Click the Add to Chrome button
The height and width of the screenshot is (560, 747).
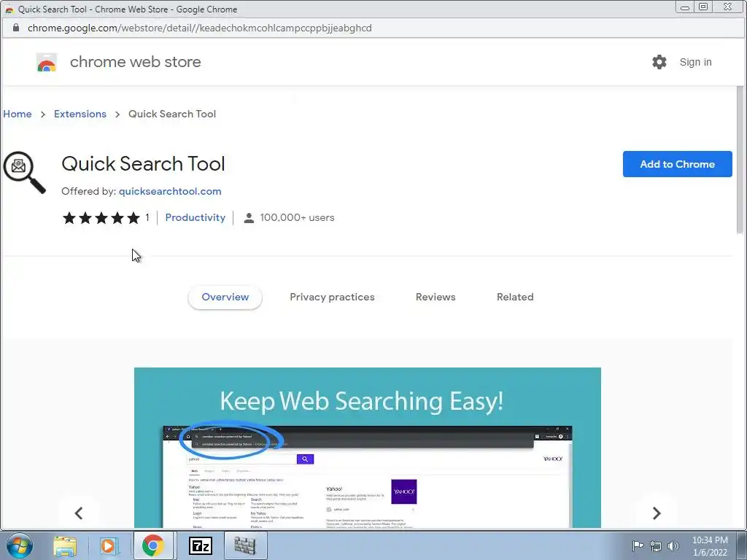677,164
